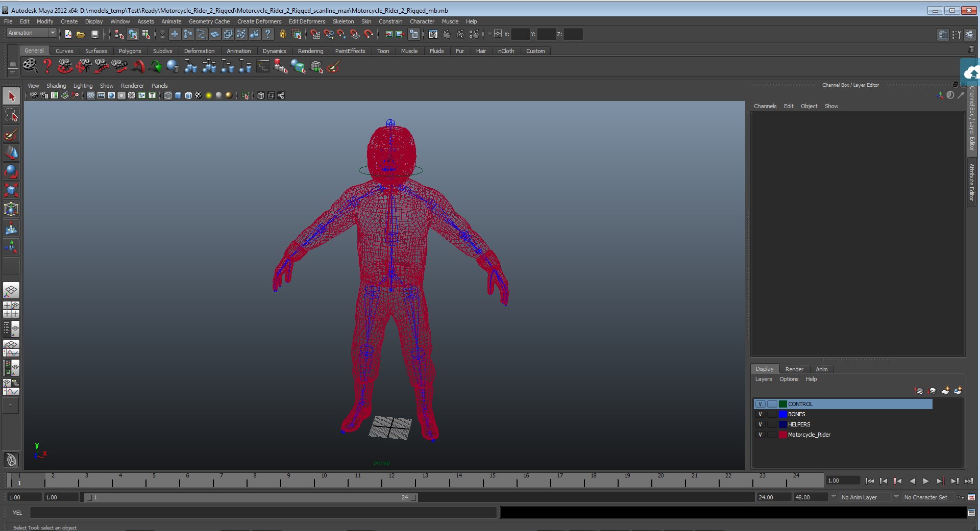The height and width of the screenshot is (531, 980).
Task: Click Step forward one key button
Action: coord(941,481)
